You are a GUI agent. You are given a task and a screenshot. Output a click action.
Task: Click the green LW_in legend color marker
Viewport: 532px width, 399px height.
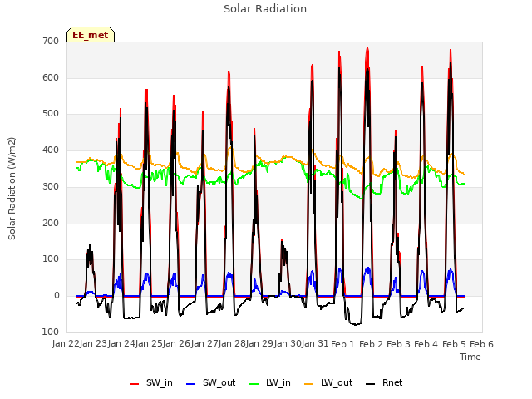pos(254,384)
